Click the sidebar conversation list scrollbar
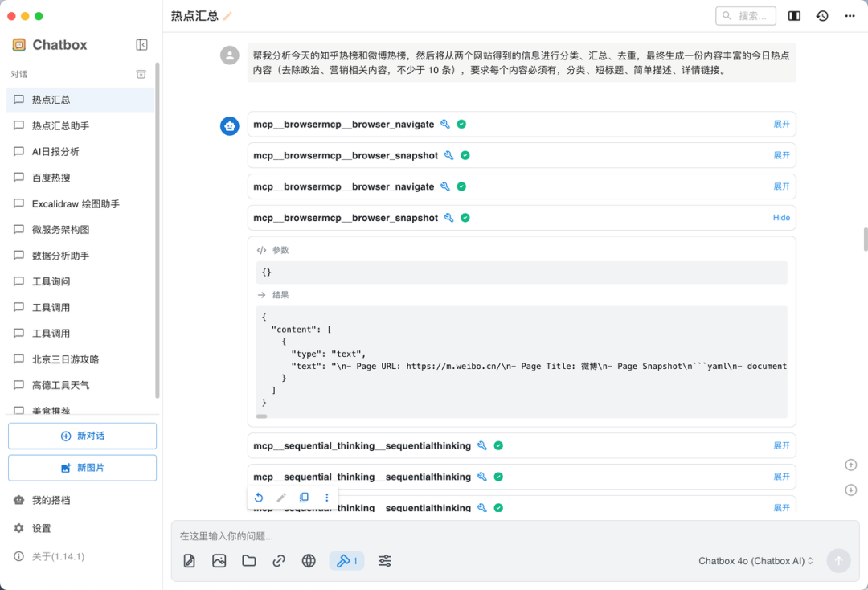 [158, 230]
